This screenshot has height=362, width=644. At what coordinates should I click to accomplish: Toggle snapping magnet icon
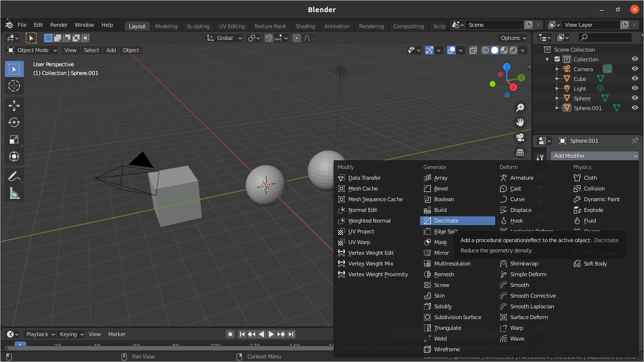269,38
